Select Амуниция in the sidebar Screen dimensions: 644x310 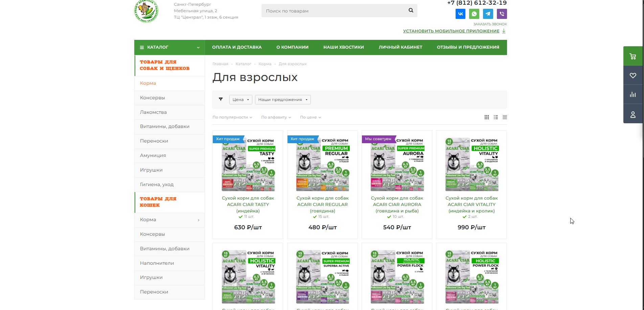pyautogui.click(x=169, y=155)
